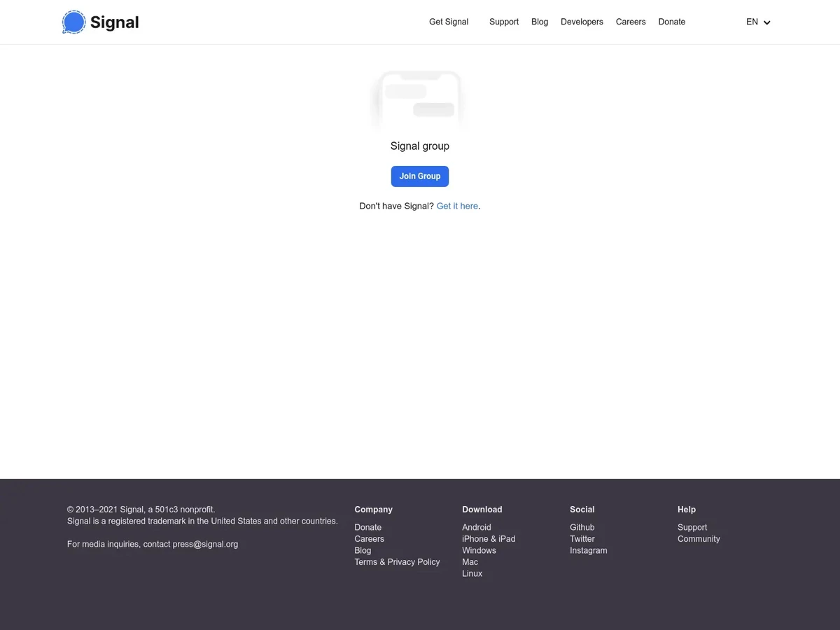840x630 pixels.
Task: Open the Get Signal menu item
Action: tap(449, 22)
